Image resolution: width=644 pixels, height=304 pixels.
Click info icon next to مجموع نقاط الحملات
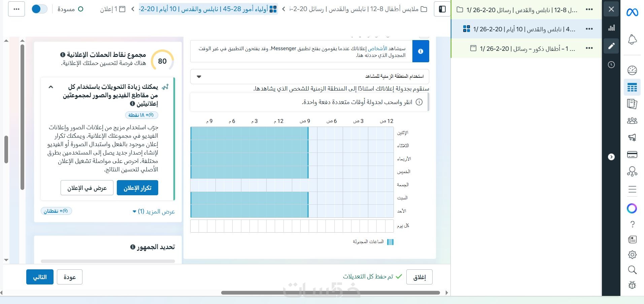coord(63,55)
